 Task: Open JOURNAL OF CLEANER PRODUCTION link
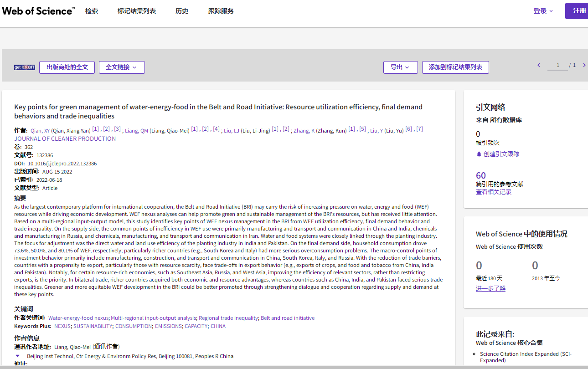click(65, 138)
